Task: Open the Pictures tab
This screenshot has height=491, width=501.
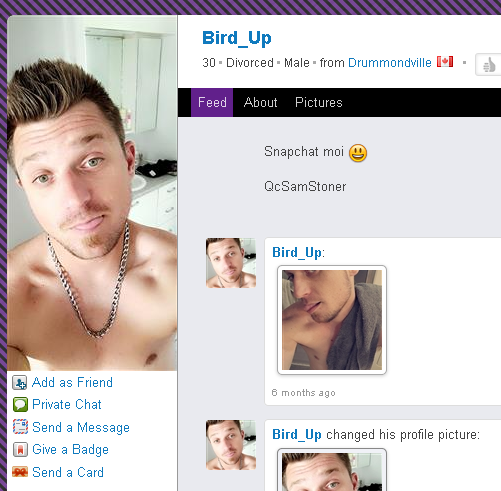Action: coord(319,102)
